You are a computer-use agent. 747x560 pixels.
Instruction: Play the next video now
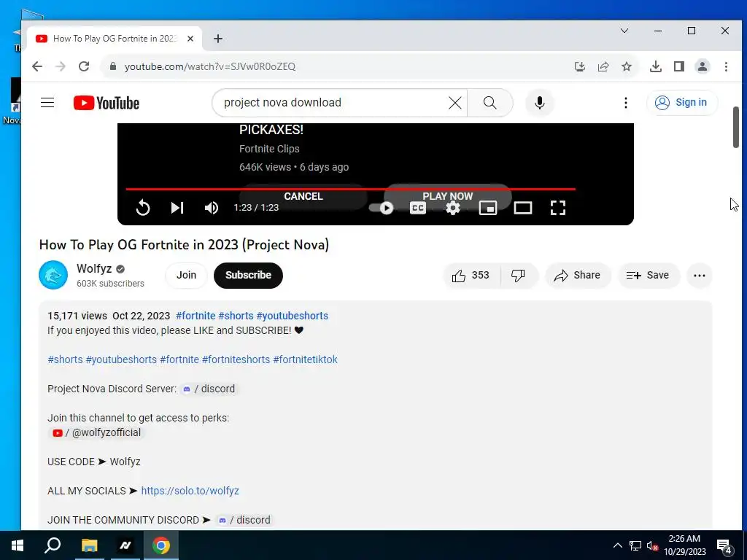coord(447,195)
